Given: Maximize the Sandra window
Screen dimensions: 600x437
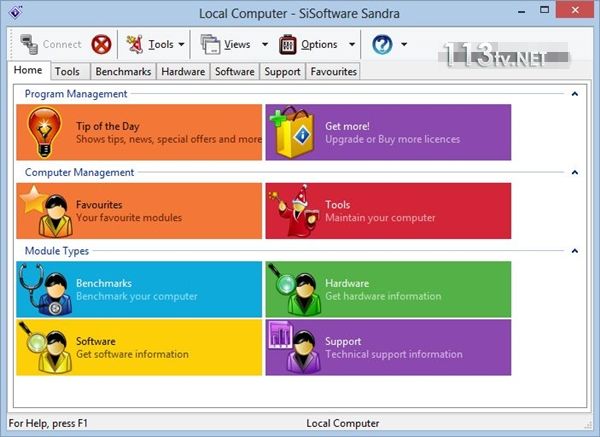Looking at the screenshot, I should click(x=544, y=10).
